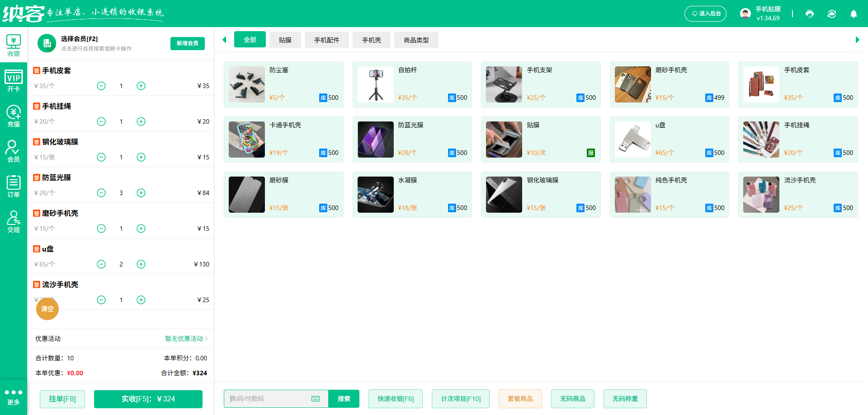Open the 充值 recharge sidebar icon
The height and width of the screenshot is (415, 868).
pos(14,116)
